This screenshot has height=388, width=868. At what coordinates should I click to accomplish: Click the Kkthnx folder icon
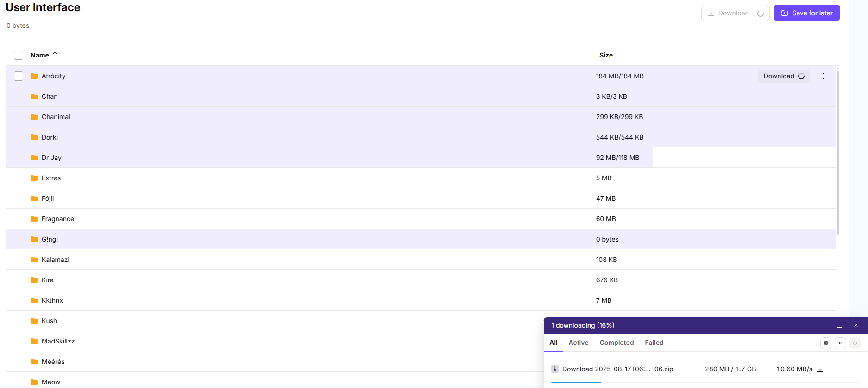34,300
